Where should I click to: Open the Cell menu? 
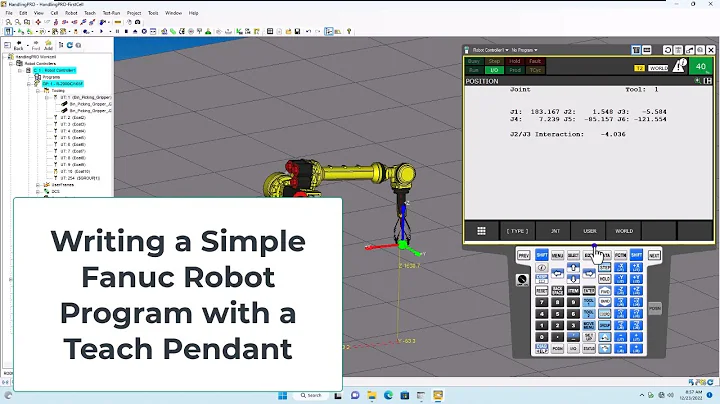(54, 13)
